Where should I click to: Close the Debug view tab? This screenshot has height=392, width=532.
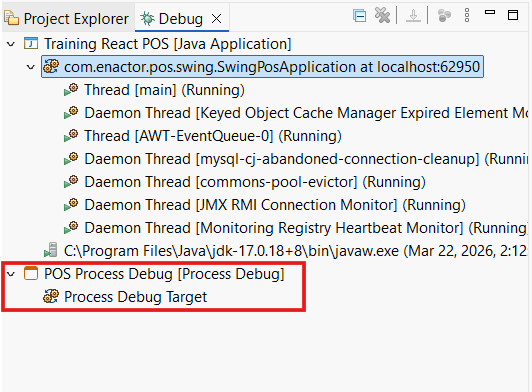216,19
